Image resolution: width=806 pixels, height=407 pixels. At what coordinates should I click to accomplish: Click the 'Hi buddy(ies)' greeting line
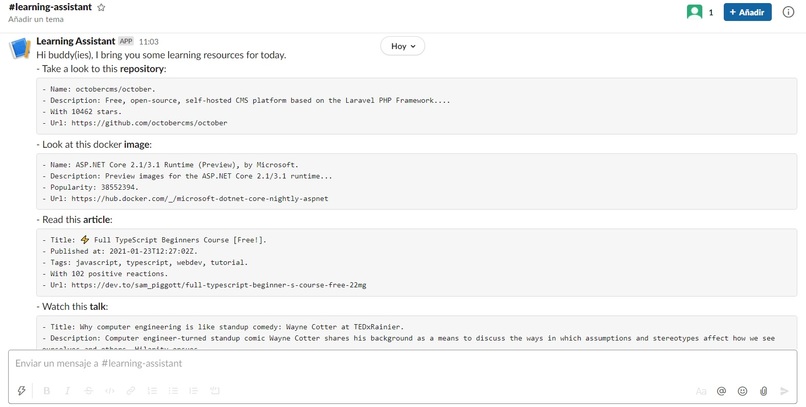point(161,55)
